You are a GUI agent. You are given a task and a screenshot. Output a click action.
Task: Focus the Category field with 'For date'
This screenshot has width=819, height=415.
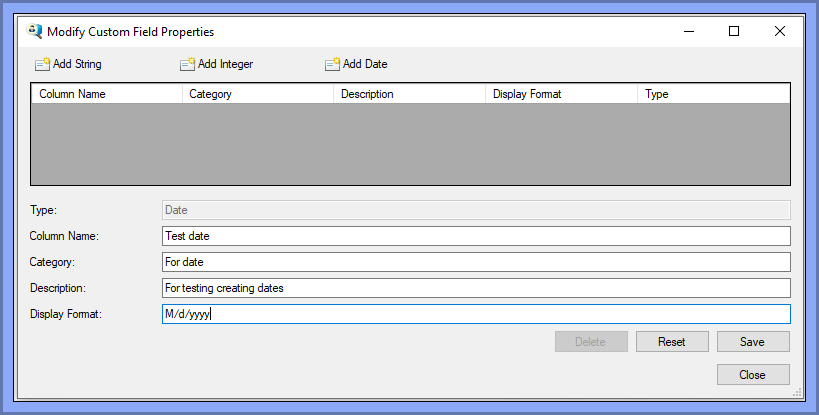[x=476, y=262]
